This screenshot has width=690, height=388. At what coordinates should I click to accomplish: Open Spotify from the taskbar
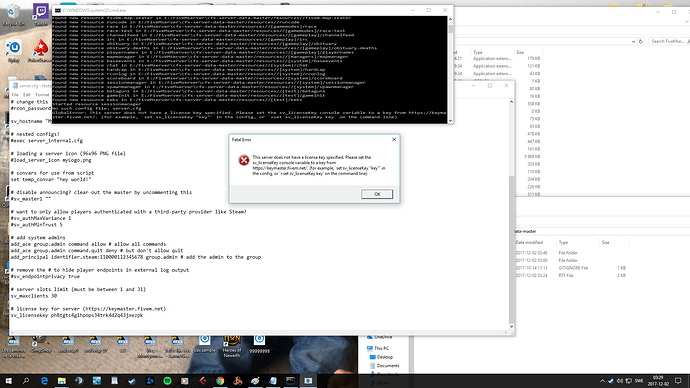167,381
